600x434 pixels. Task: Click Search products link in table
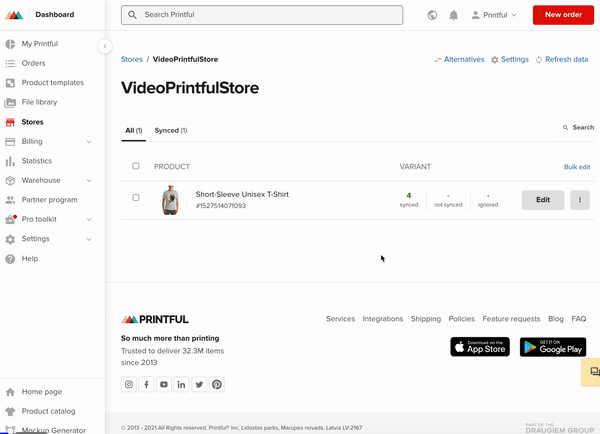578,127
